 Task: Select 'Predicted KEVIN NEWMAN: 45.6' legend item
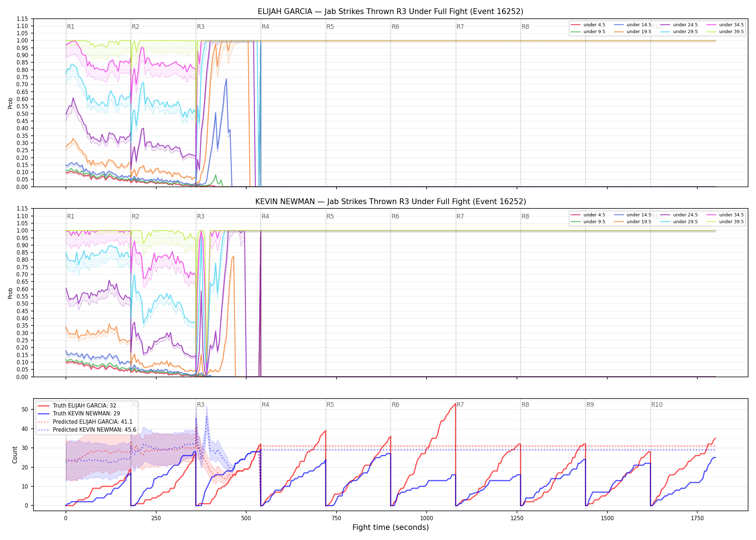click(87, 430)
